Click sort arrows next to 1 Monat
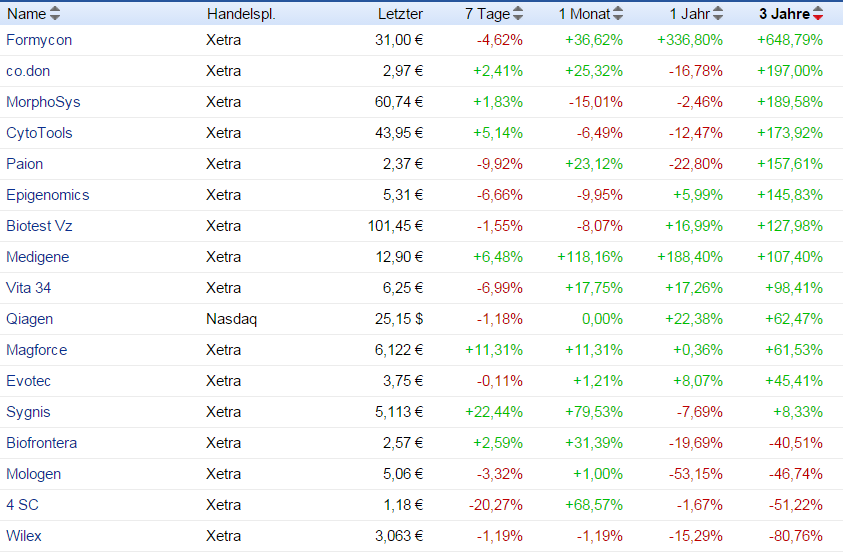This screenshot has height=558, width=843. [x=618, y=13]
